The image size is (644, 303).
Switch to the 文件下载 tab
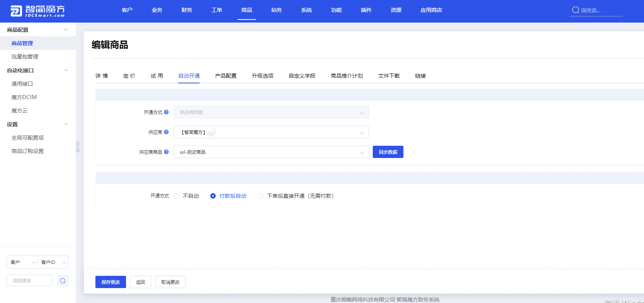coord(389,76)
